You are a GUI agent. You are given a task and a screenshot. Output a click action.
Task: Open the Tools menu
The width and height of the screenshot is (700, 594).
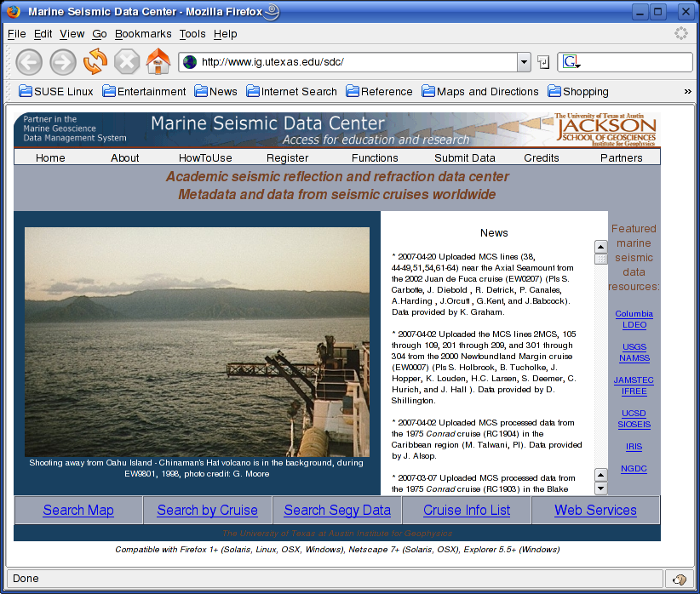192,34
